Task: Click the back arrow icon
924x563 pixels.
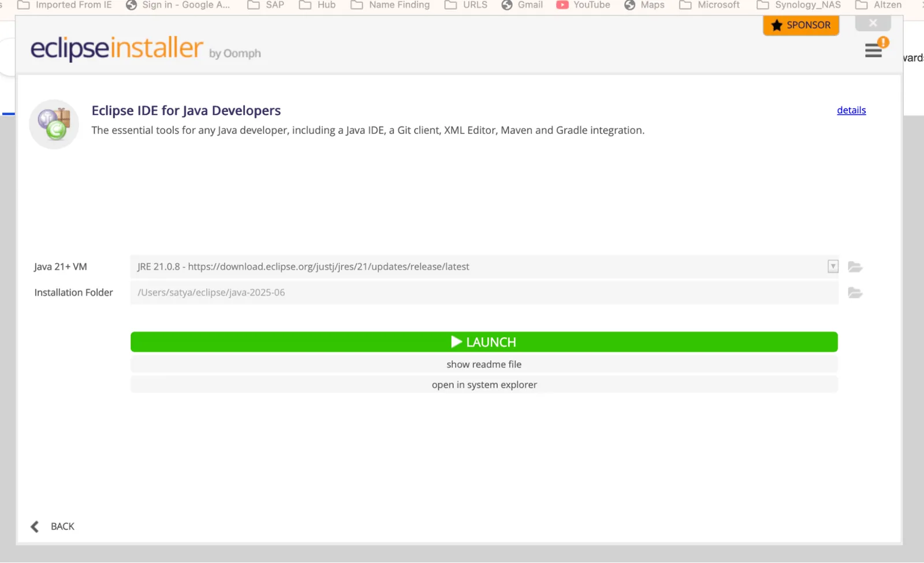Action: pyautogui.click(x=35, y=527)
